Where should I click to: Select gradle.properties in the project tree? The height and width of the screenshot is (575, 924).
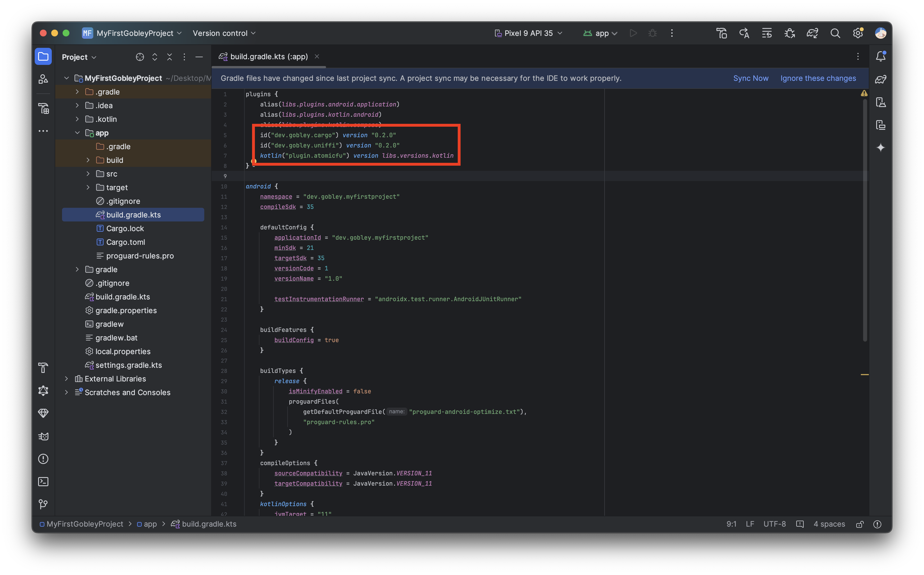[126, 310]
